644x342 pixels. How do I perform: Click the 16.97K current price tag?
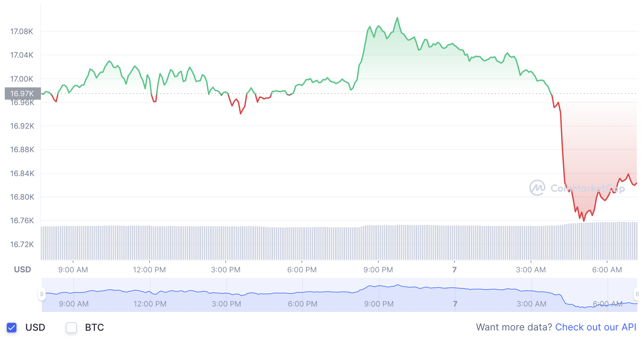(x=22, y=93)
